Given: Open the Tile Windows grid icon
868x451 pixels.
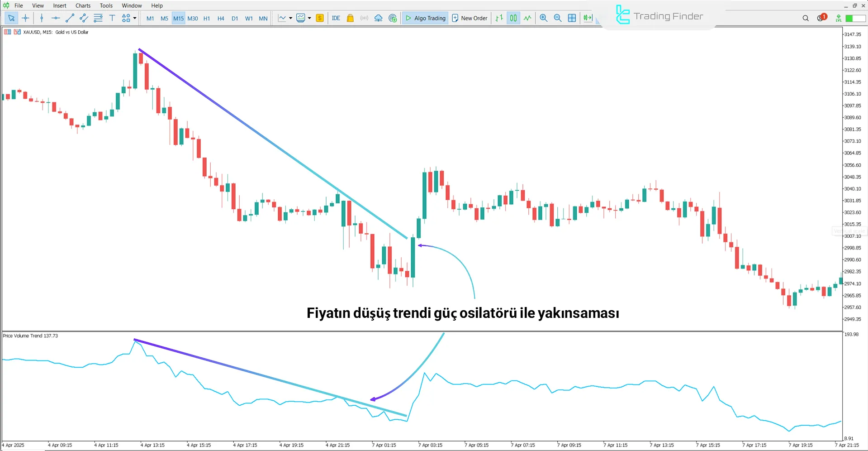Looking at the screenshot, I should pos(572,18).
